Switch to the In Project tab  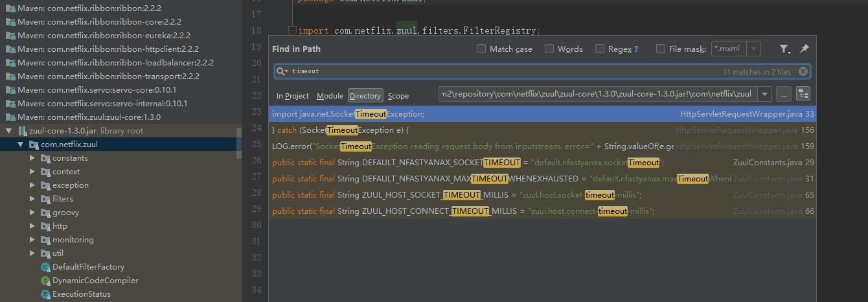[292, 96]
